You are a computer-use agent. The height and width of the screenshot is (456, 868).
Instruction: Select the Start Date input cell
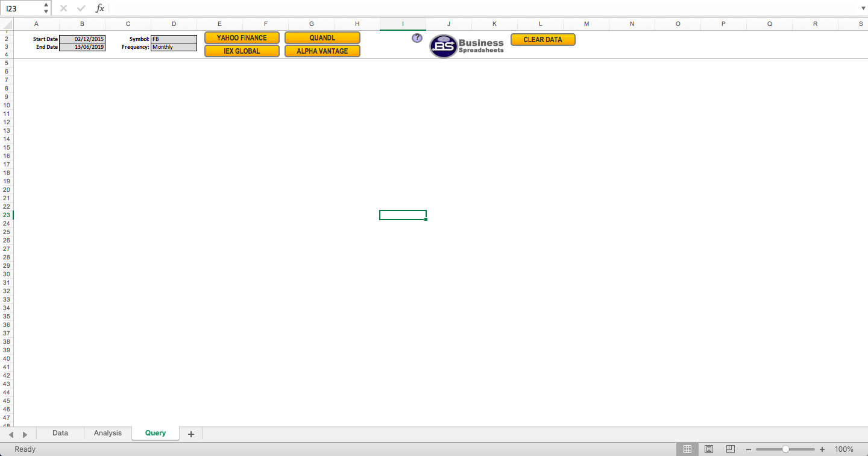click(82, 39)
